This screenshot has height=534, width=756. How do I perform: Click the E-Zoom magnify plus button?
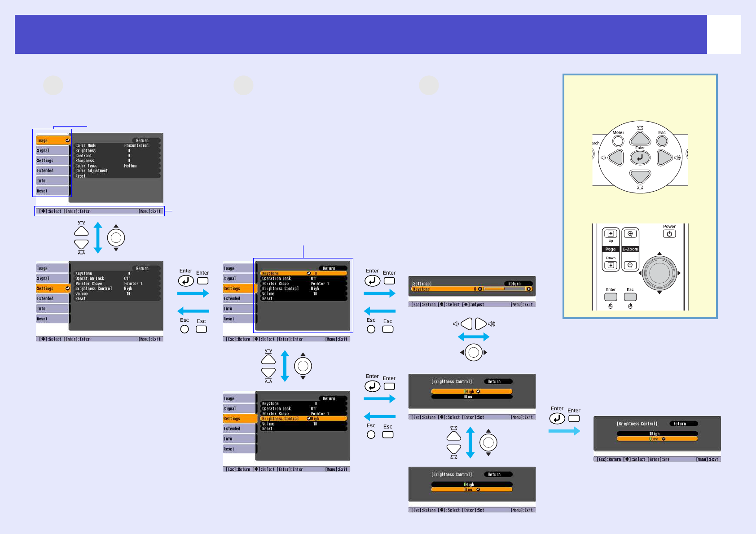click(630, 234)
